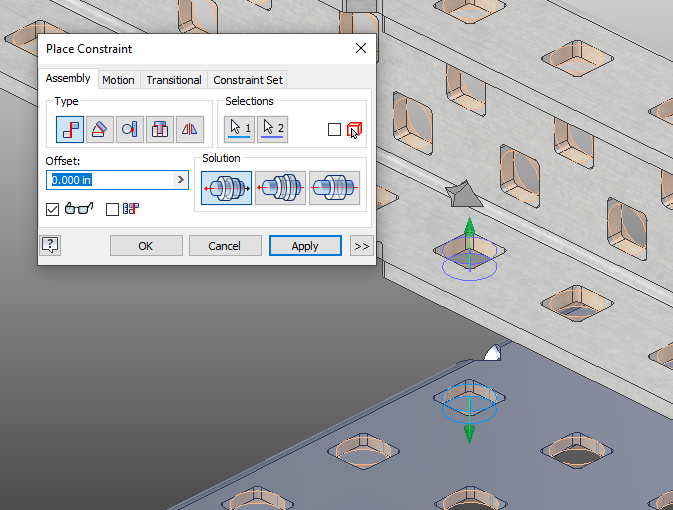Activate second selection picker button

point(273,129)
